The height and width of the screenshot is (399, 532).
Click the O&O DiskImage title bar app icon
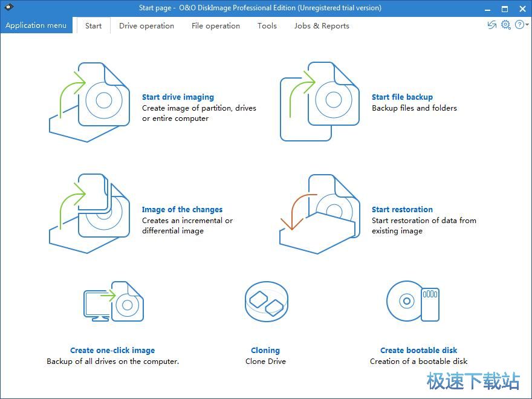pyautogui.click(x=8, y=7)
